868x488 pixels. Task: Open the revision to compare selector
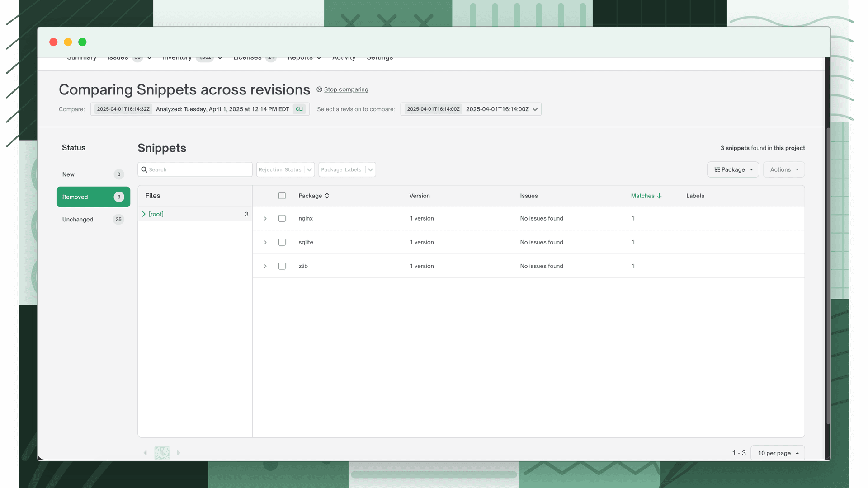(x=471, y=109)
